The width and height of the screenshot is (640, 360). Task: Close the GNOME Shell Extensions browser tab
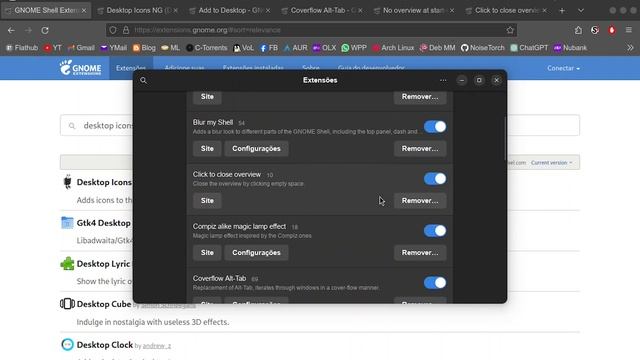pos(84,11)
